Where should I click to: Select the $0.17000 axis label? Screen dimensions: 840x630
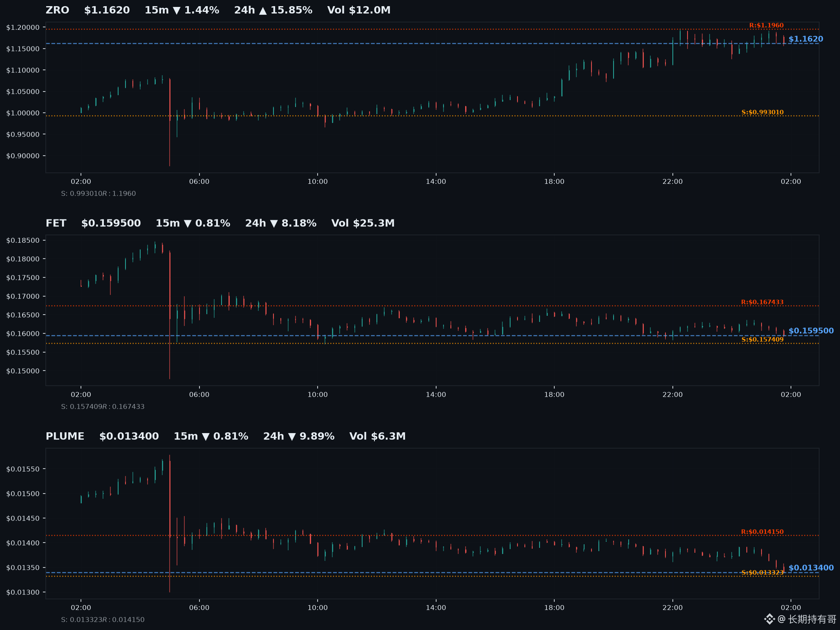(23, 297)
